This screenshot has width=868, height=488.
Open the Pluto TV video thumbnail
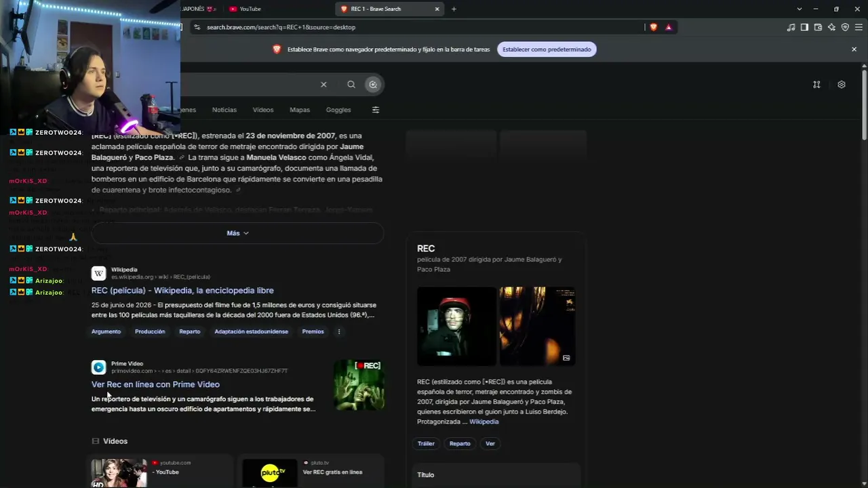[270, 473]
